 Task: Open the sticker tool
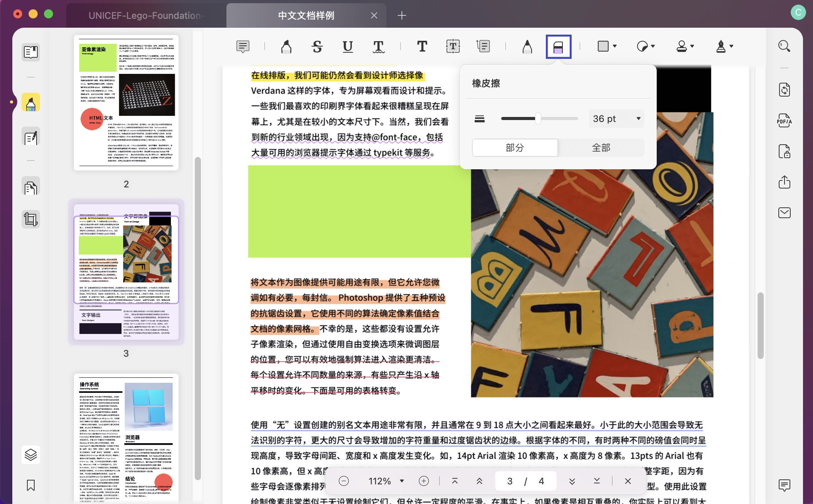pos(642,47)
